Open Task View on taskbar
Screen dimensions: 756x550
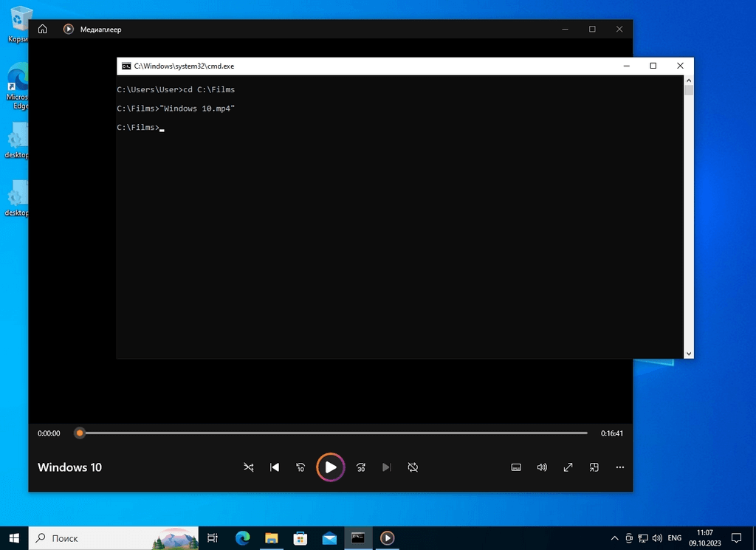point(212,538)
